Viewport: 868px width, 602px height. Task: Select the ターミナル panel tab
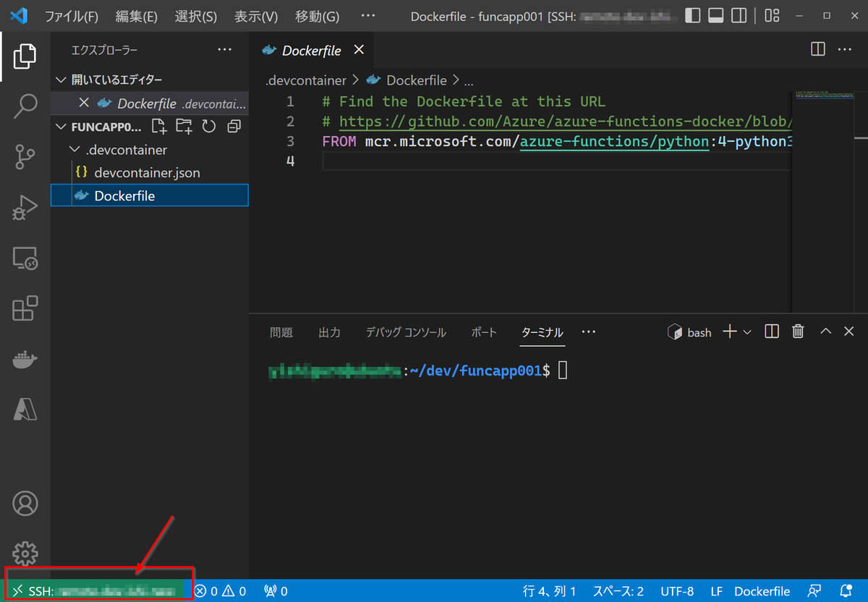pyautogui.click(x=542, y=332)
